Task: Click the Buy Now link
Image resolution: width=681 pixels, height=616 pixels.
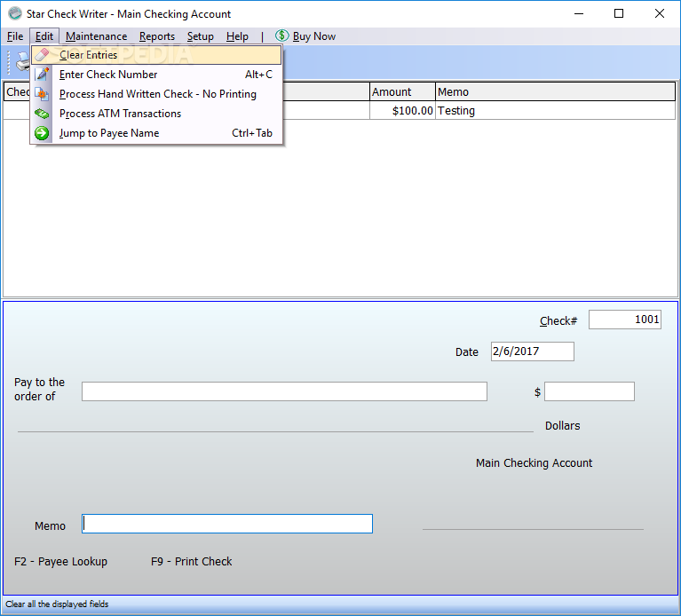Action: [314, 36]
